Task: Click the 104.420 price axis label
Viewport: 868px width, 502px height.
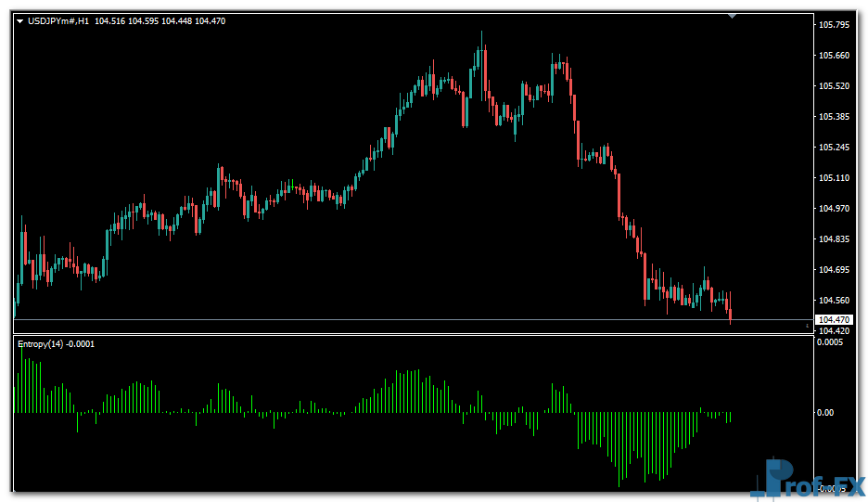Action: pyautogui.click(x=835, y=330)
